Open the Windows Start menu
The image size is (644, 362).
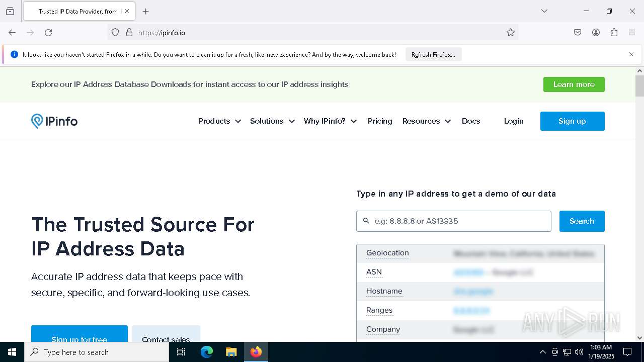point(12,352)
